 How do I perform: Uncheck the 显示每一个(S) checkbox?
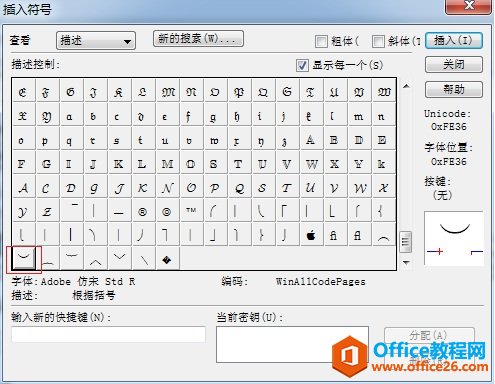point(302,65)
